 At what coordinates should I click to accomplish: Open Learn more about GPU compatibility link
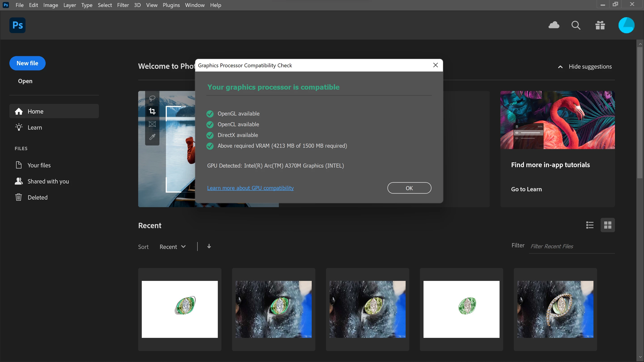250,188
